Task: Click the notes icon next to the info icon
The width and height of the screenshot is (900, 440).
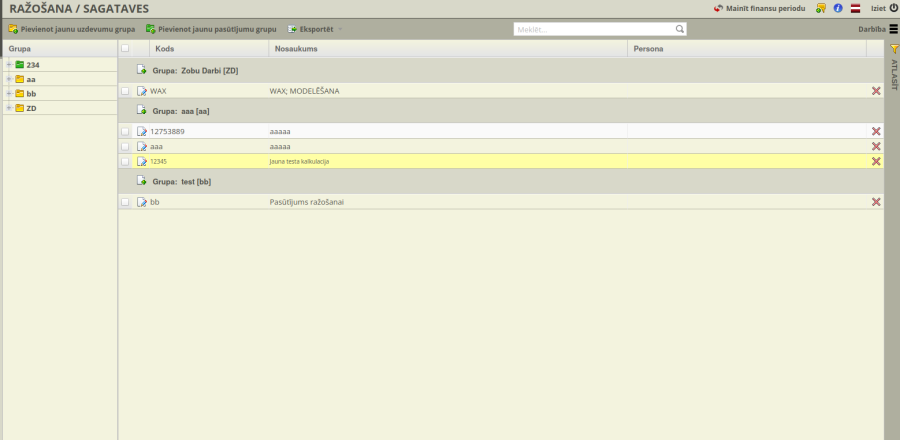Action: 820,8
